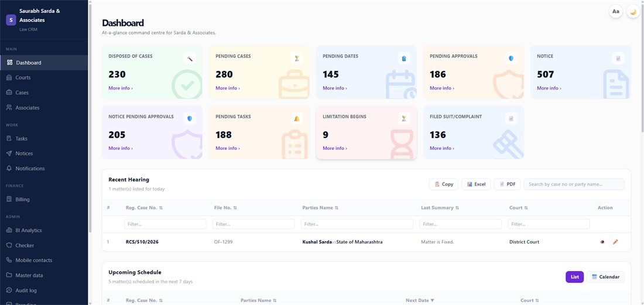Click the document icon on the Notice card
This screenshot has width=644, height=305.
tap(618, 59)
